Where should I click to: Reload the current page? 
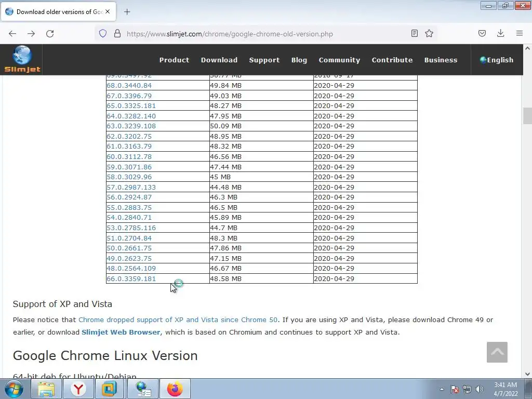50,34
